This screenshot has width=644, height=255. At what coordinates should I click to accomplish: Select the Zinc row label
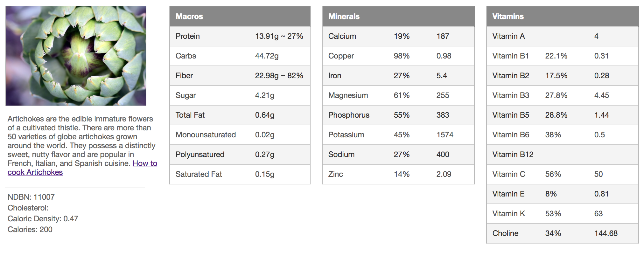click(336, 174)
